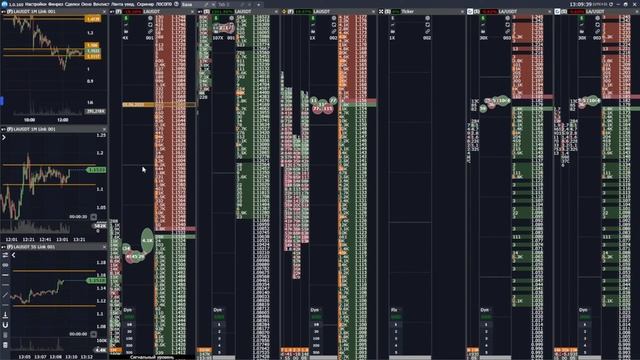Click the green volume field under Dyn in first order book
Viewport: 640px width, 360px height.
pyautogui.click(x=129, y=317)
